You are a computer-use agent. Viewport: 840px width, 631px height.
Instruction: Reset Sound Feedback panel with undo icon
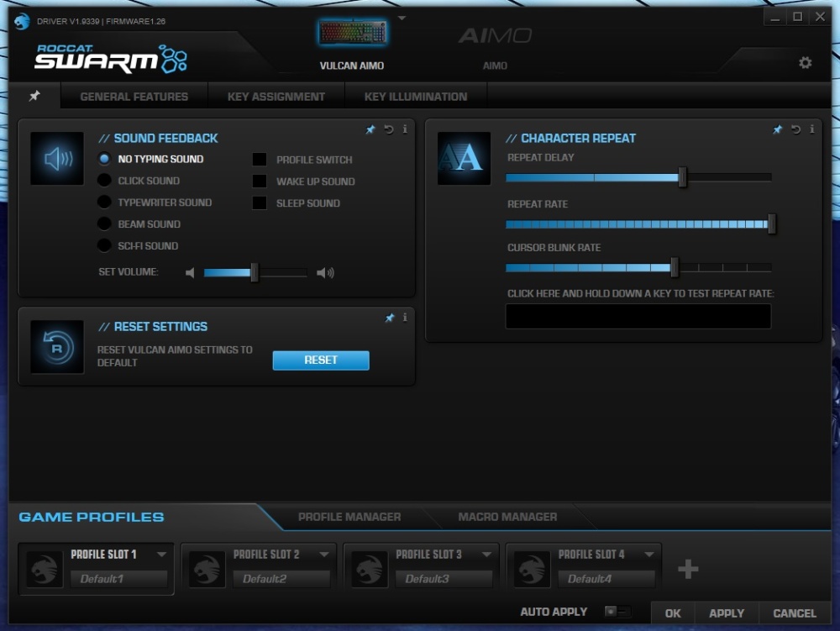pos(388,129)
